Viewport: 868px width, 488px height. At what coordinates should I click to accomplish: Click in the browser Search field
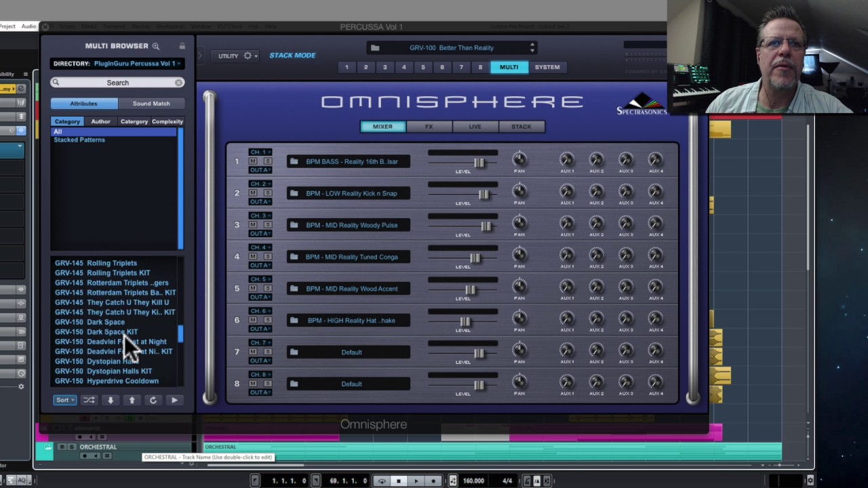pos(117,83)
